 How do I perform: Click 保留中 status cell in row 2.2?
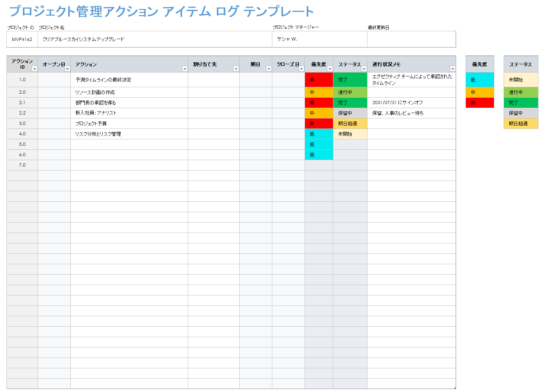350,113
